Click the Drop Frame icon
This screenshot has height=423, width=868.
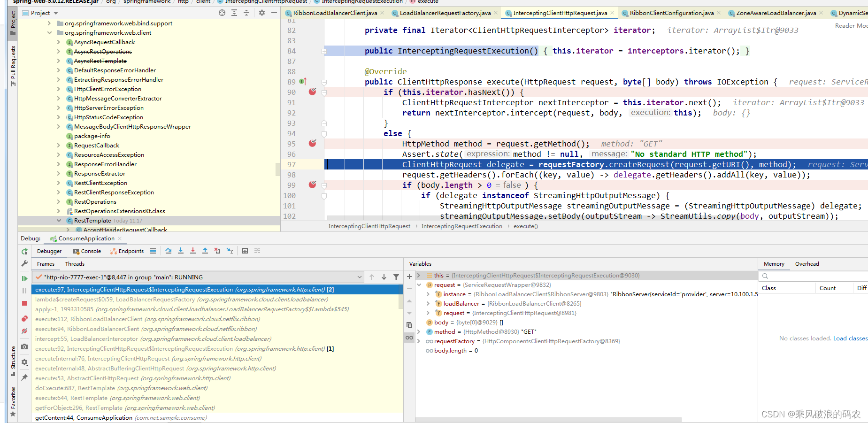(x=217, y=251)
